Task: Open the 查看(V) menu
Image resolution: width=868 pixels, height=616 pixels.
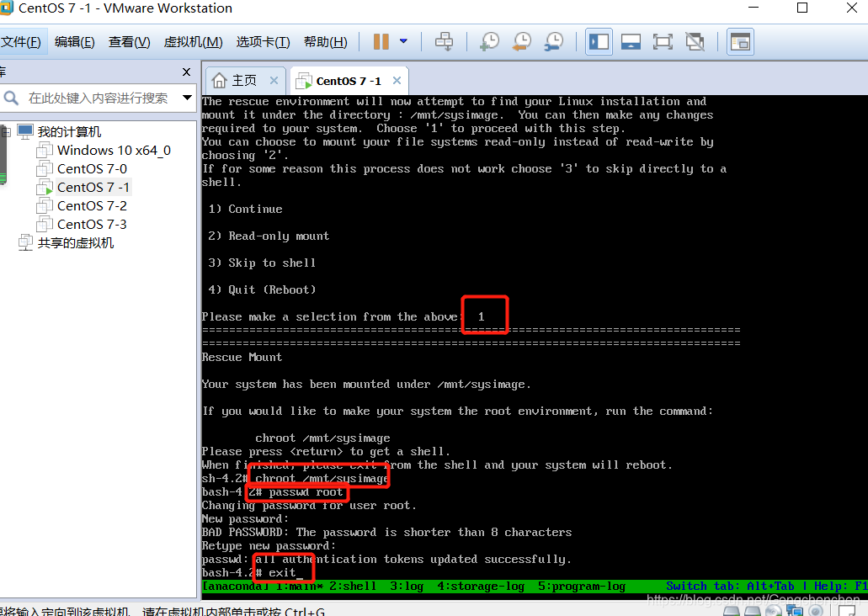Action: coord(129,42)
